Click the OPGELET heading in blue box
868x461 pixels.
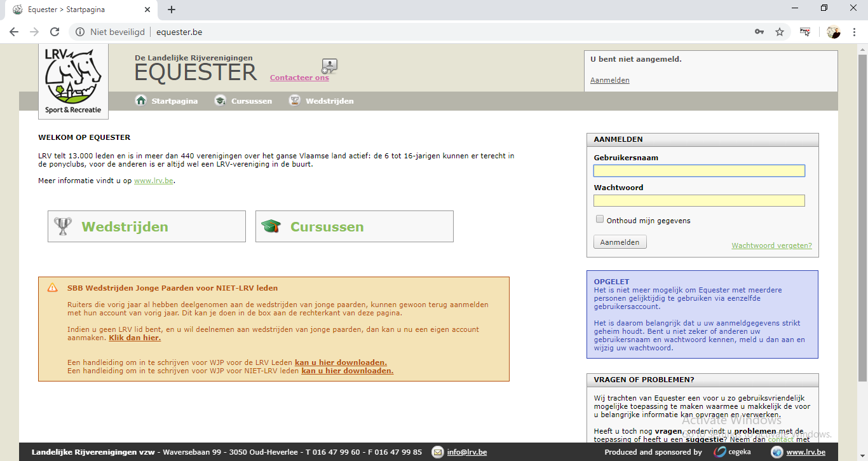coord(611,282)
